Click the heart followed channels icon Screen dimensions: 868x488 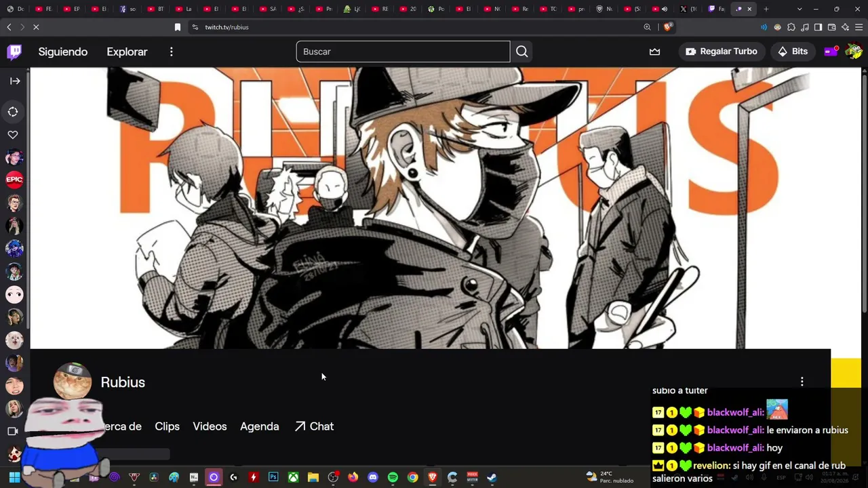click(x=13, y=135)
